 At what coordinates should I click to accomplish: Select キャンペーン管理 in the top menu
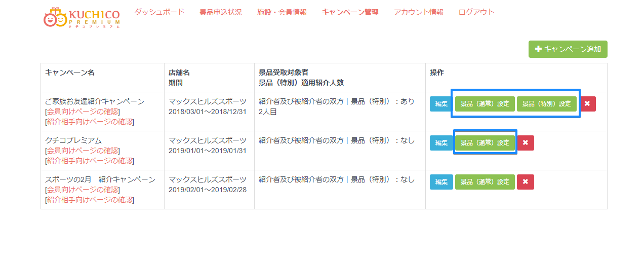pos(350,12)
